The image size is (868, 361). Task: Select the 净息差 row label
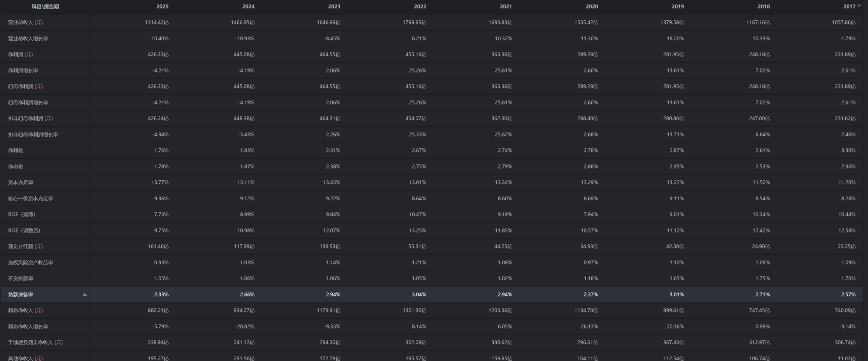pos(16,166)
